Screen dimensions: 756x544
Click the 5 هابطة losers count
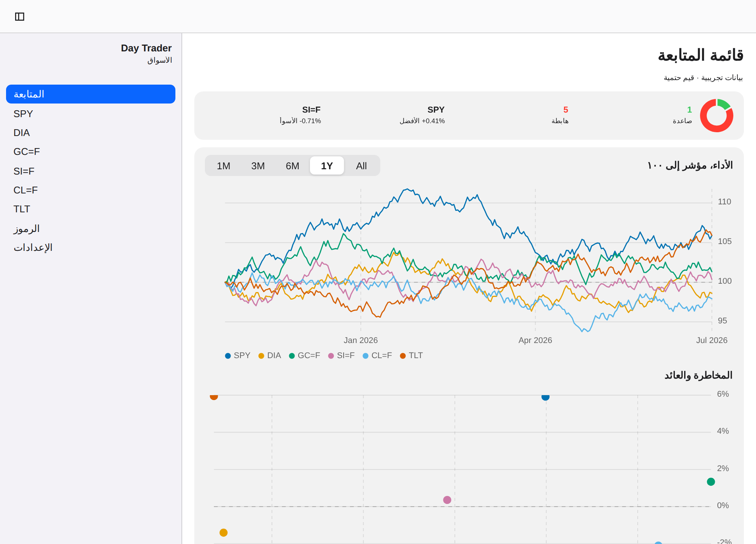tap(560, 115)
